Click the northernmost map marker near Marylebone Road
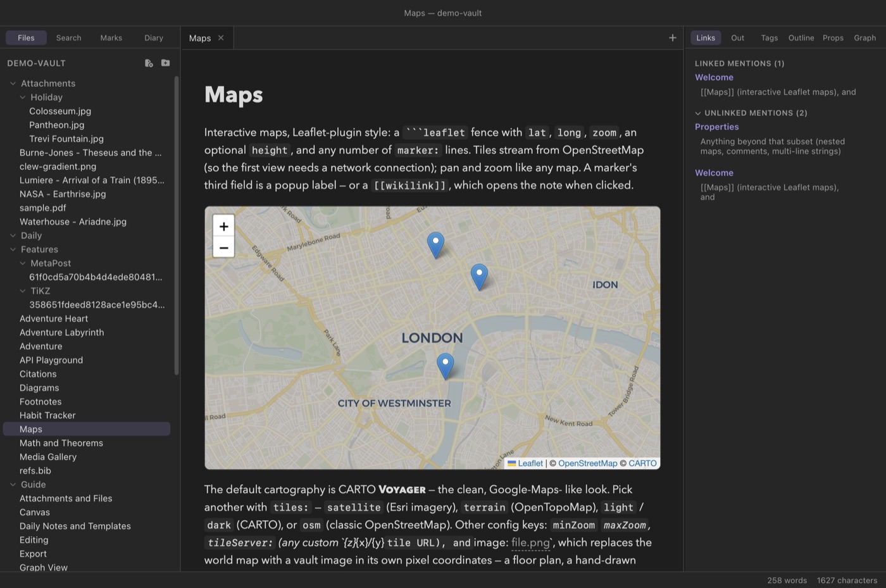The height and width of the screenshot is (588, 886). click(435, 245)
